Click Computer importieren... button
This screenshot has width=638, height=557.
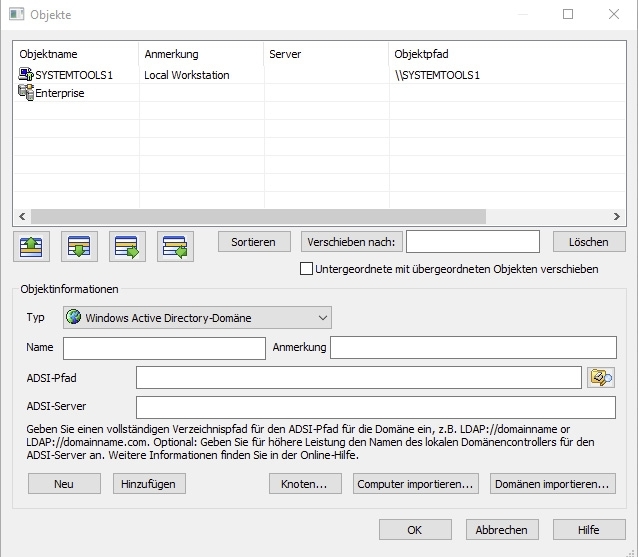(416, 484)
